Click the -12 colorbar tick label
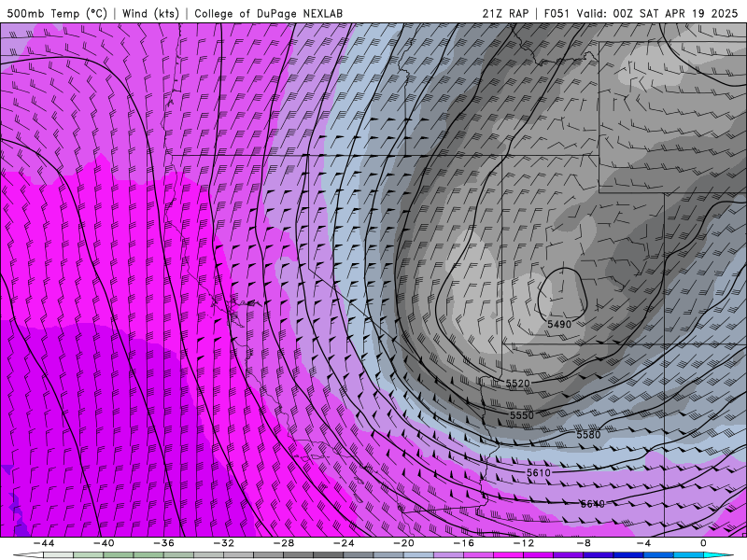Image resolution: width=747 pixels, height=560 pixels. click(x=524, y=543)
